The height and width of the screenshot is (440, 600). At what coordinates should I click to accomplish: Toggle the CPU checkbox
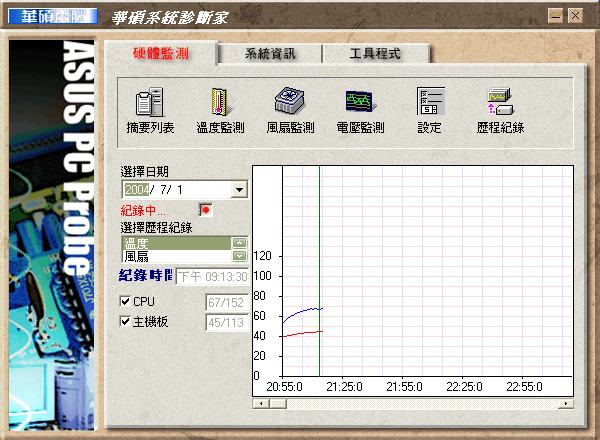125,301
